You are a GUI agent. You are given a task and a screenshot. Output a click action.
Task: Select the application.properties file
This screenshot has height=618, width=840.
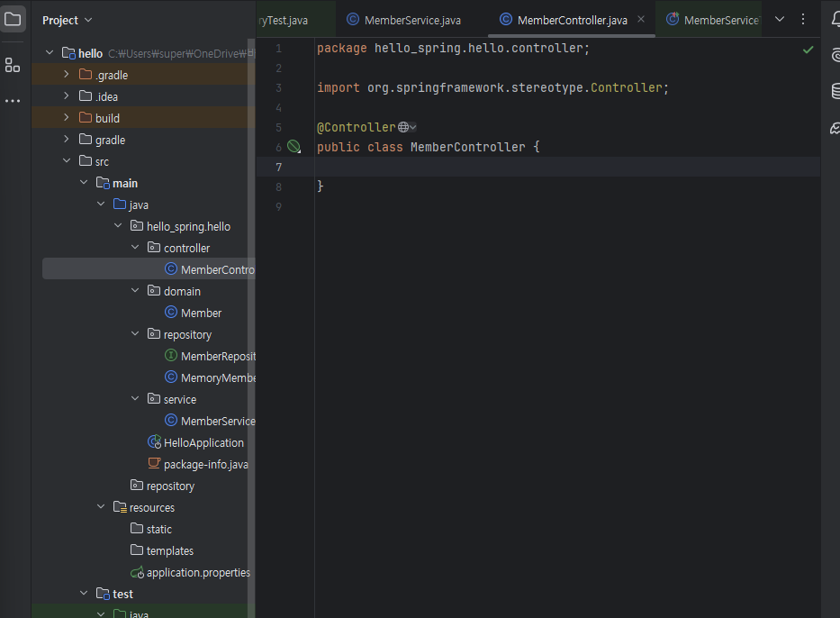click(191, 572)
